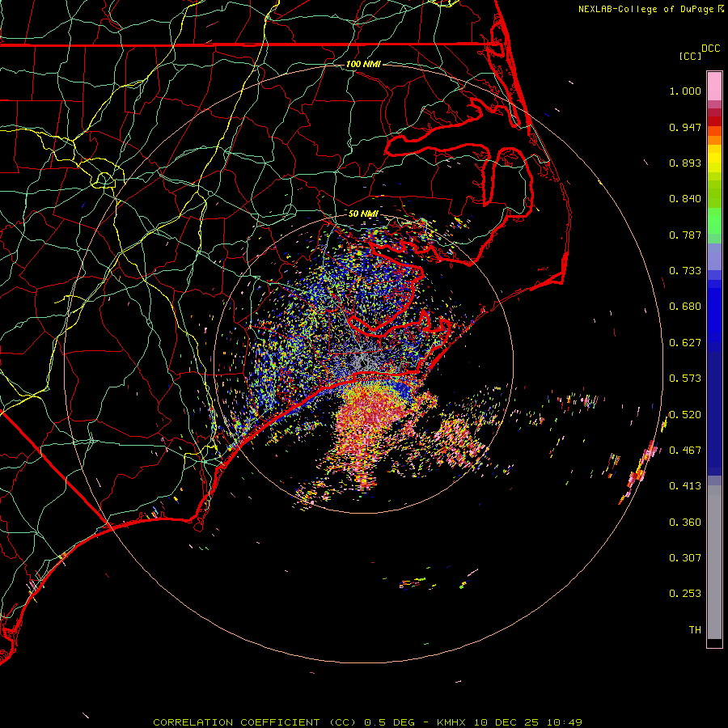This screenshot has width=728, height=728.
Task: Click the bright green legend band
Action: pos(714,221)
